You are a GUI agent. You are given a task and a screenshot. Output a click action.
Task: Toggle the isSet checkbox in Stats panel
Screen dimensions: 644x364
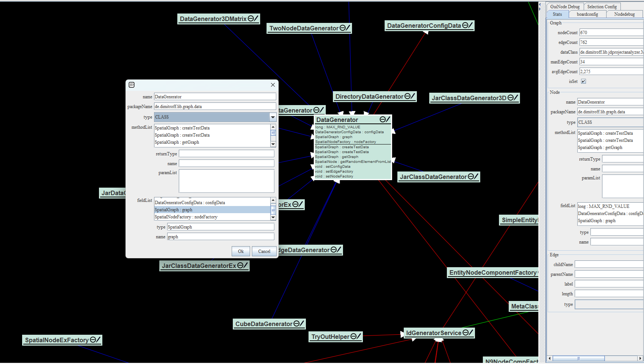(x=583, y=81)
